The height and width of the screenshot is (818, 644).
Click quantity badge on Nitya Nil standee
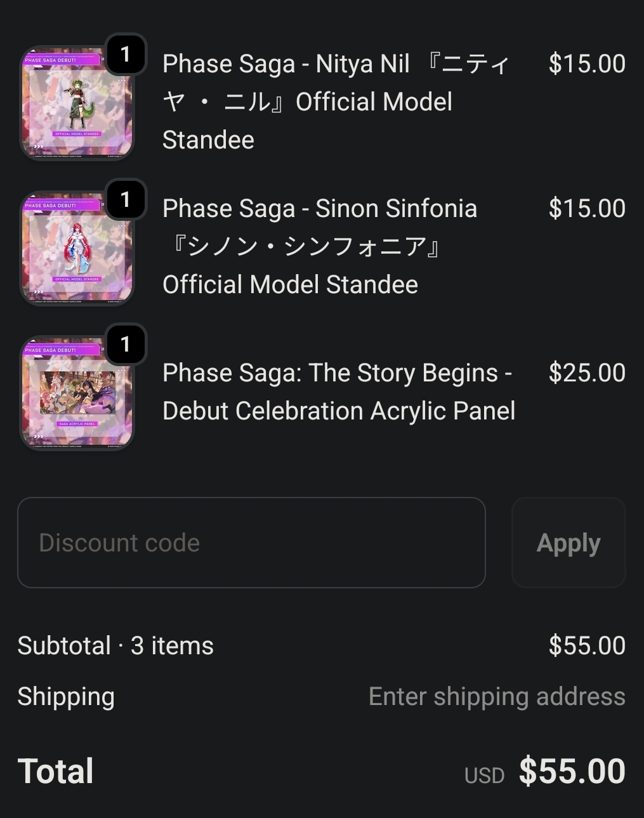[126, 55]
